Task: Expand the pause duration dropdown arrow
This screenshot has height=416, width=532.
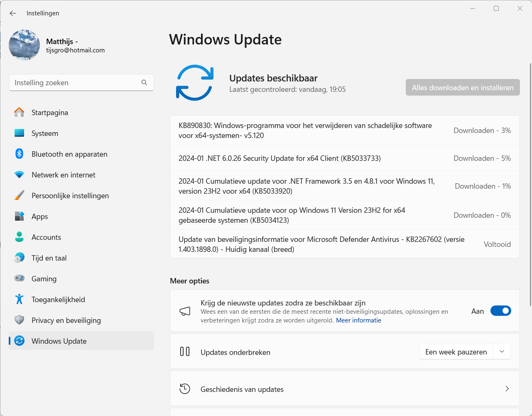Action: 502,352
